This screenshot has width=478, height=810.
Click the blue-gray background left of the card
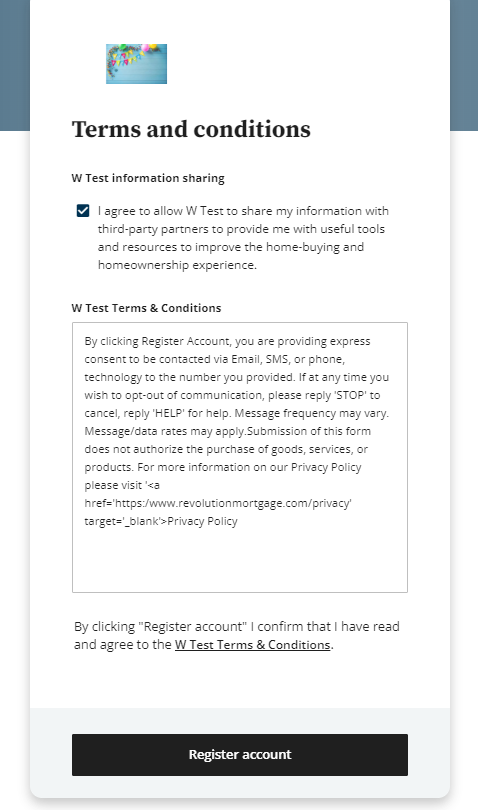coord(14,65)
